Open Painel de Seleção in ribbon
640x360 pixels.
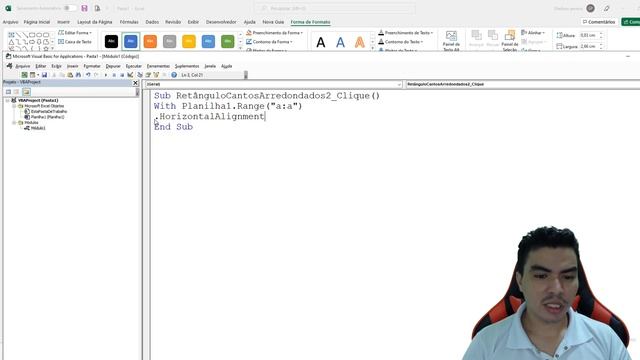click(x=510, y=41)
